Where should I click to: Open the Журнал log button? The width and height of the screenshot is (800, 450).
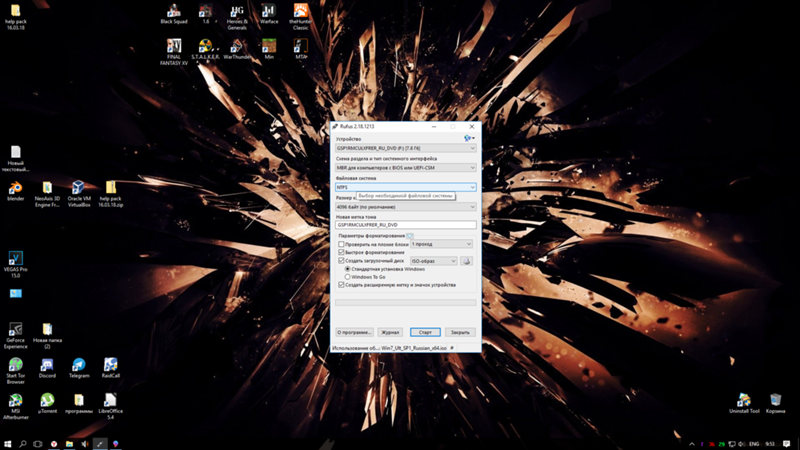click(x=390, y=332)
